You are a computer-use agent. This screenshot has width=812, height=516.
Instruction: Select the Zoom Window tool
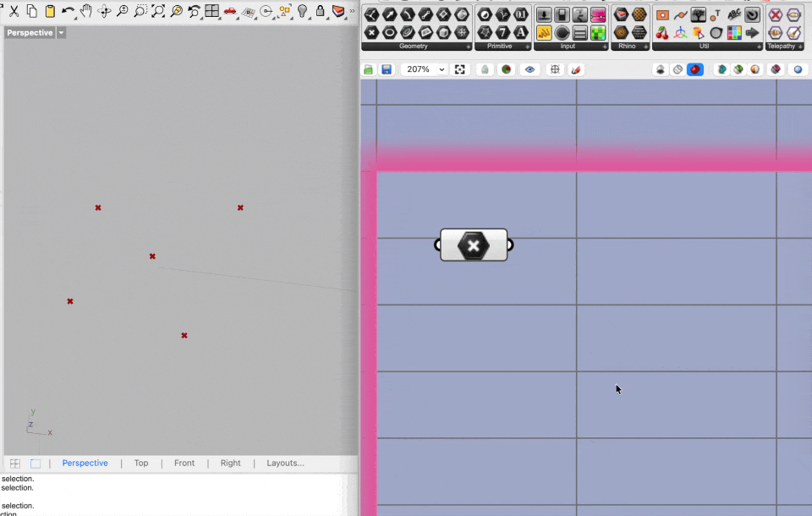click(140, 11)
